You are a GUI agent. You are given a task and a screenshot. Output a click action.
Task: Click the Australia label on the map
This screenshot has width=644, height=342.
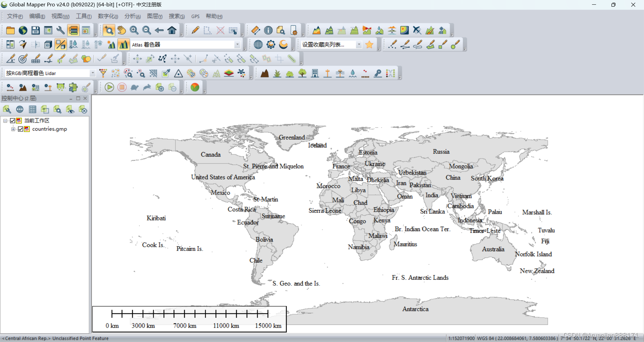pyautogui.click(x=493, y=249)
